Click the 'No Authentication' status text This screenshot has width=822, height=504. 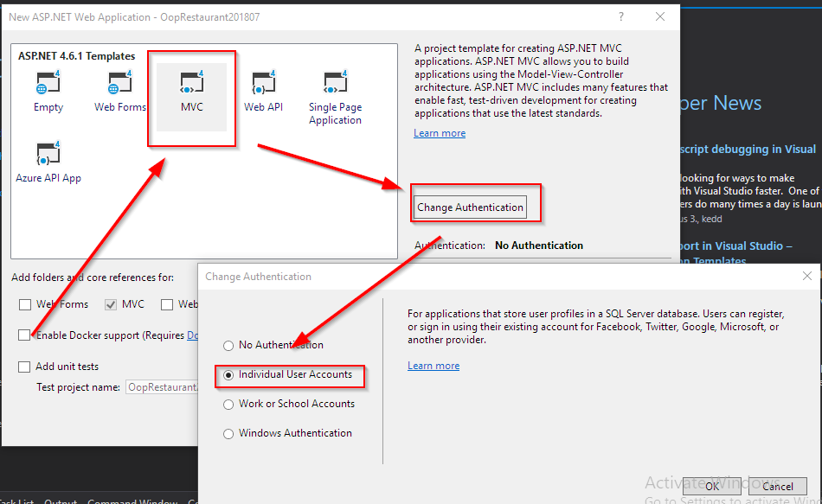539,246
